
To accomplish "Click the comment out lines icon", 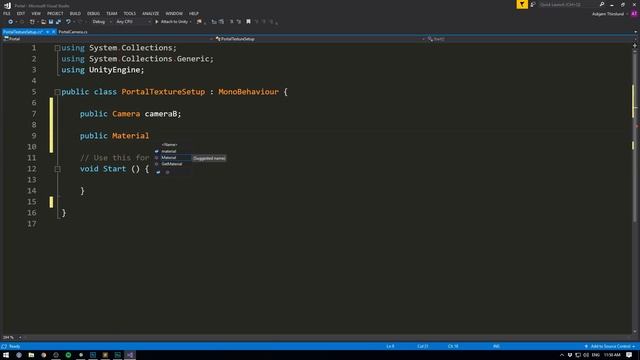I will pos(231,22).
